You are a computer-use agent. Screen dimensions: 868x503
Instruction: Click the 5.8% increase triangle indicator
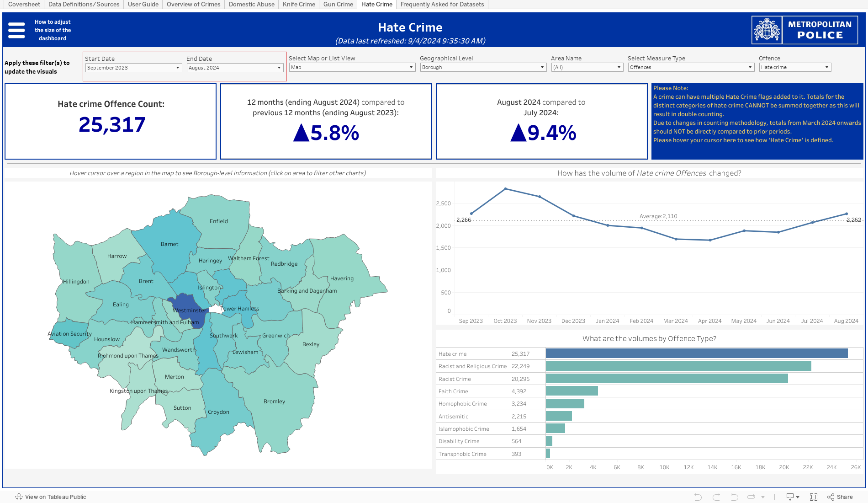tap(301, 133)
